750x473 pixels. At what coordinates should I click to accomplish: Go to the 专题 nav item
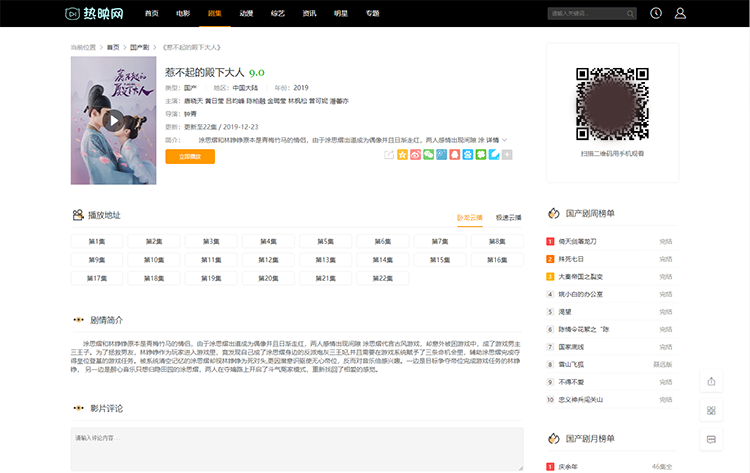(373, 13)
